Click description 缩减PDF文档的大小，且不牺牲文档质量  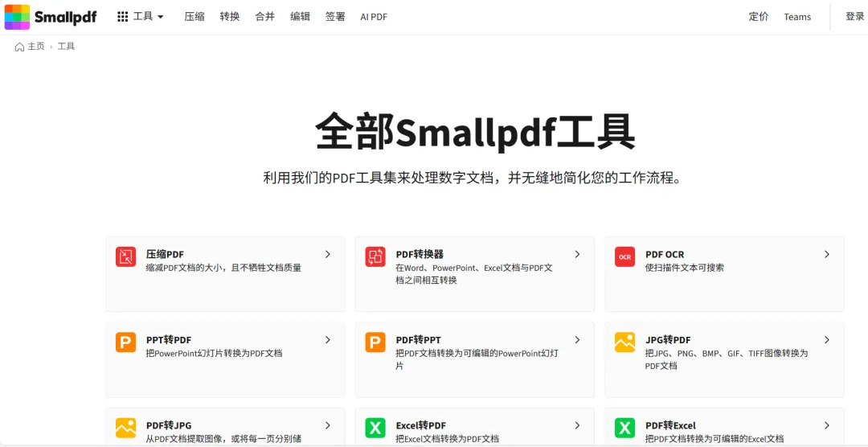223,268
